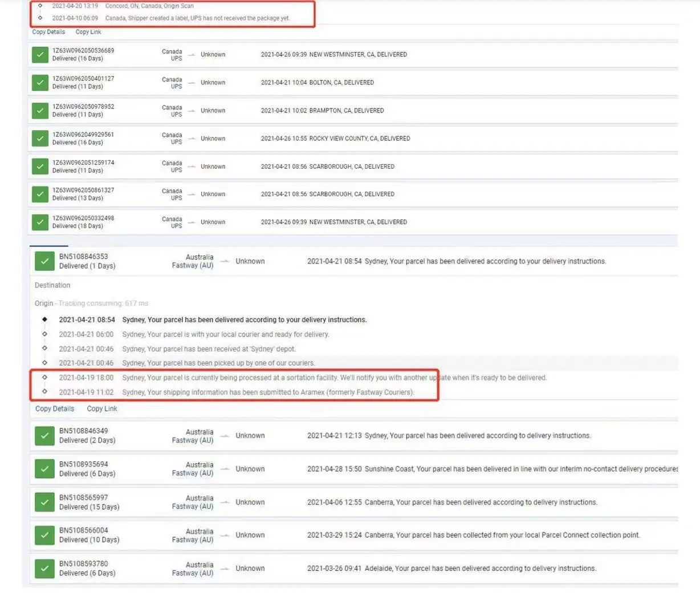Screen dimensions: 700x616
Task: Click green check icon for BN5108846349
Action: pos(44,436)
